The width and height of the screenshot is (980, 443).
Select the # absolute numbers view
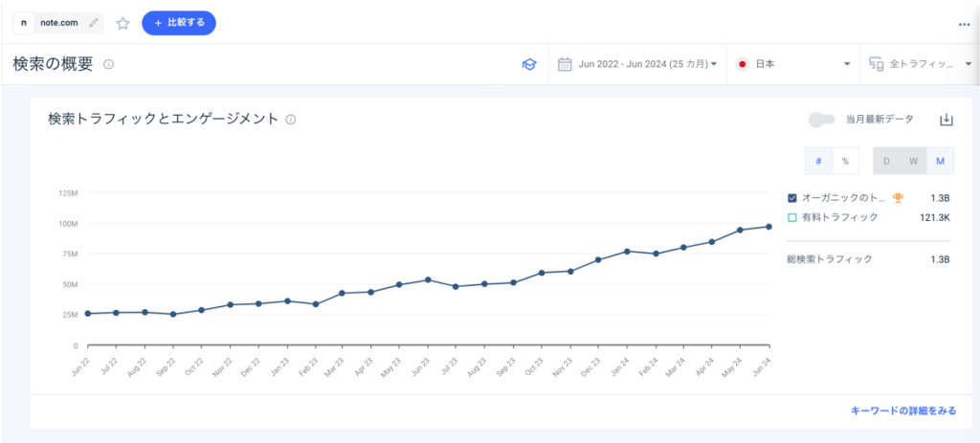[x=818, y=161]
